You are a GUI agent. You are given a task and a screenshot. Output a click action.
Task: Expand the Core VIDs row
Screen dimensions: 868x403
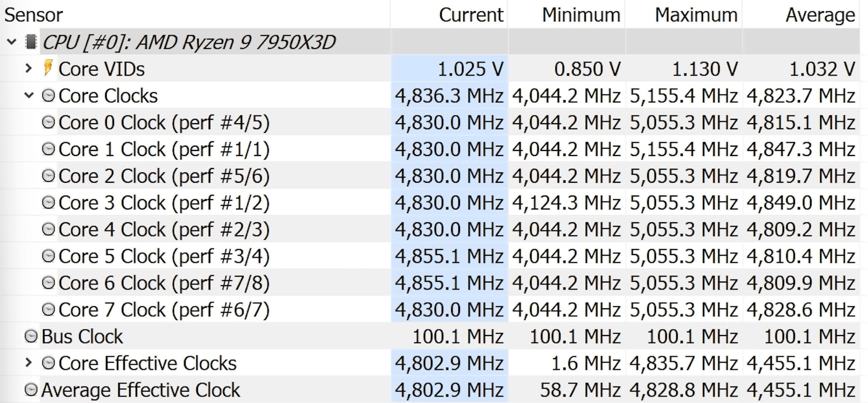coord(28,68)
